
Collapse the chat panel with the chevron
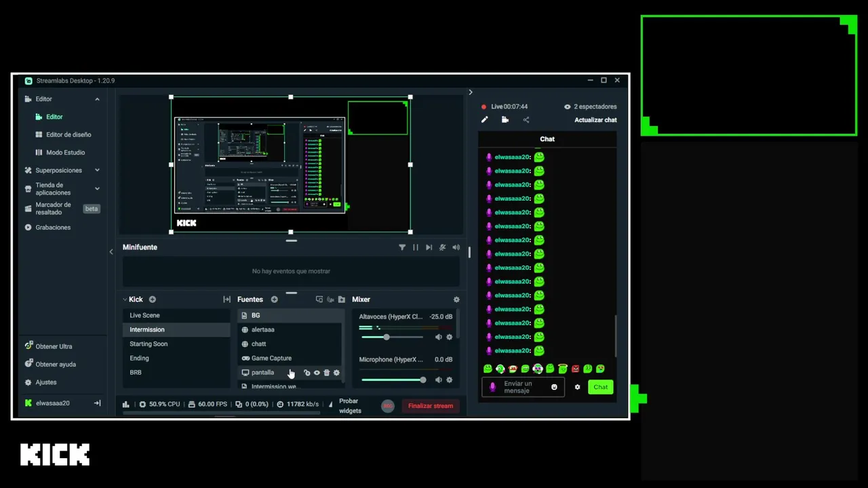pyautogui.click(x=471, y=92)
